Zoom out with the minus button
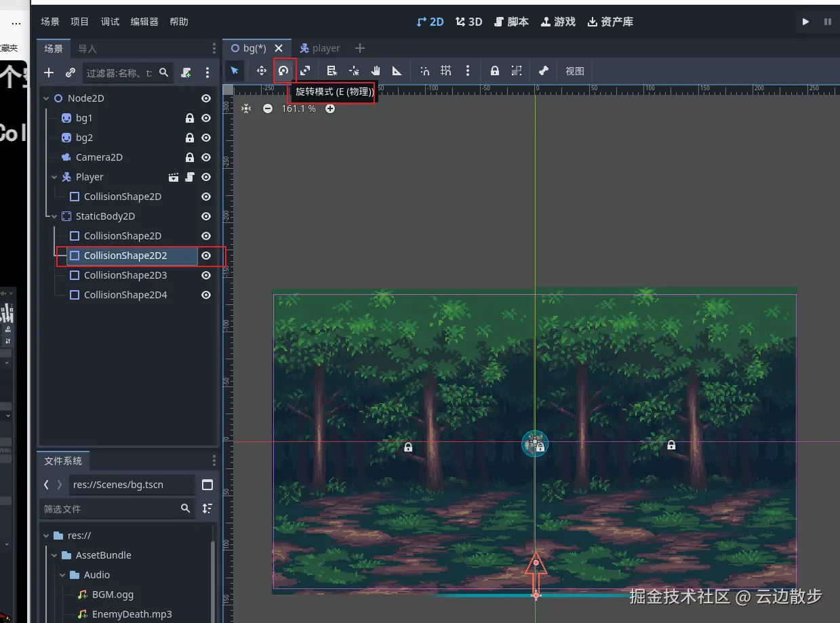This screenshot has height=623, width=840. (x=268, y=108)
